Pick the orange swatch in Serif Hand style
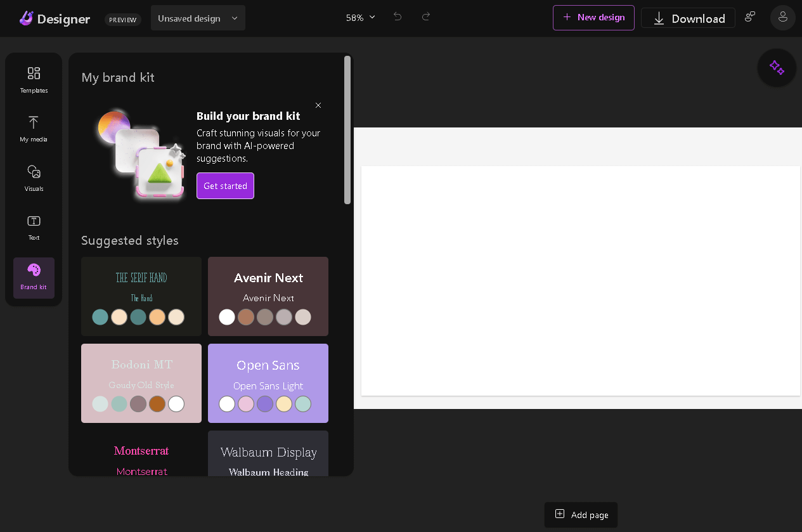Screen dimensions: 802x532 [157, 317]
